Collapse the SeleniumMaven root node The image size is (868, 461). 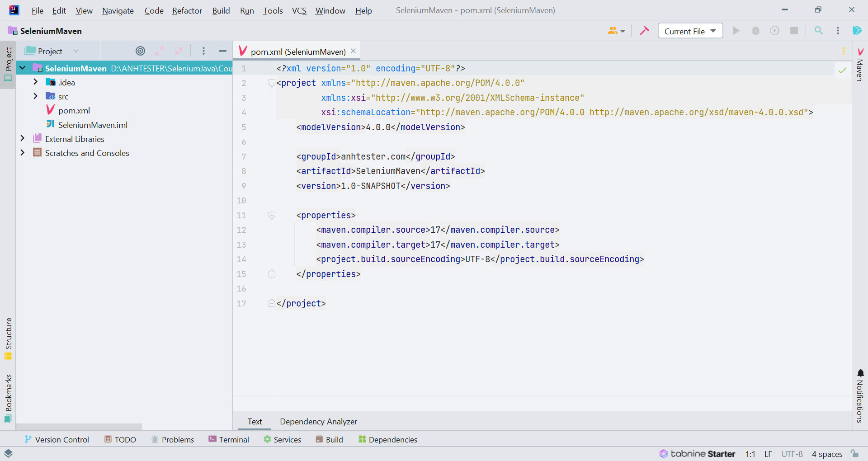23,68
